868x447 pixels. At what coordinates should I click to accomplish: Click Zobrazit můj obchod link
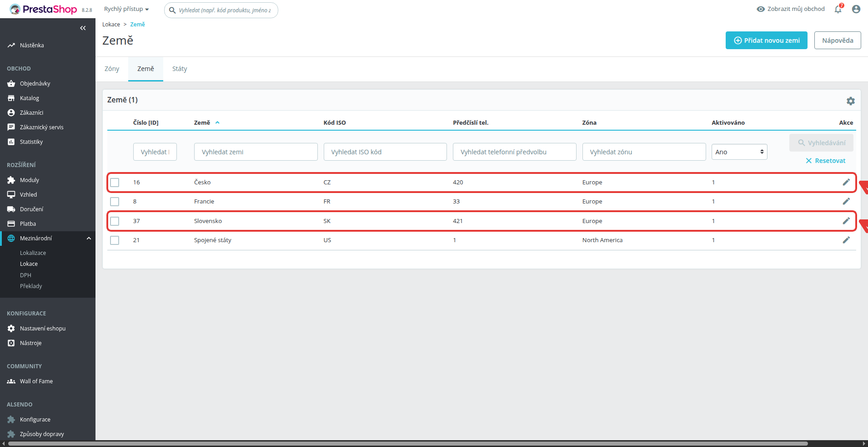[x=791, y=9]
